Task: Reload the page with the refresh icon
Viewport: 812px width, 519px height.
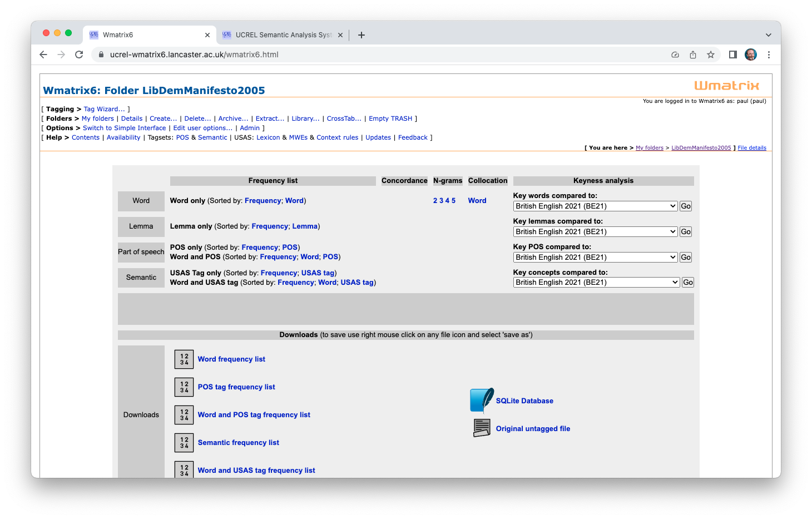Action: (79, 55)
